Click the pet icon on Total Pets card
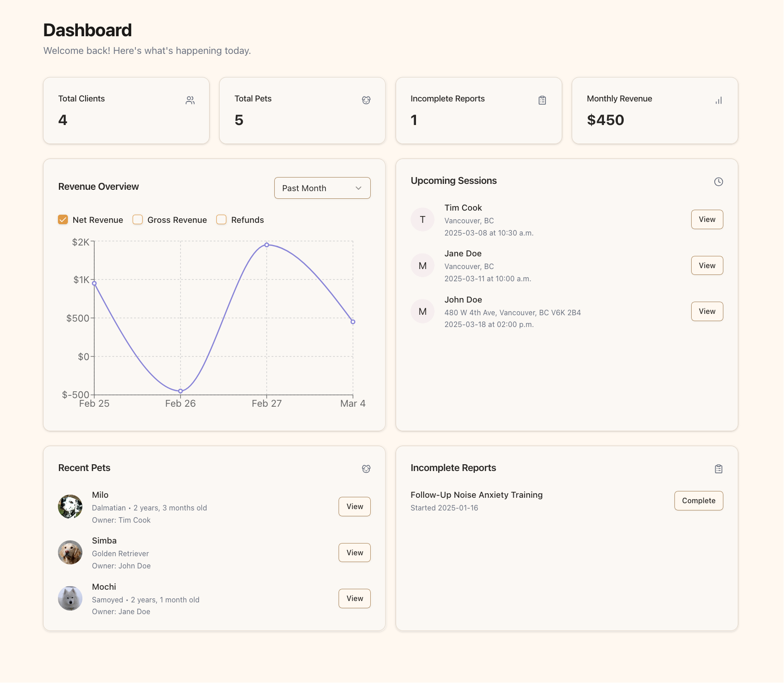 pos(366,100)
